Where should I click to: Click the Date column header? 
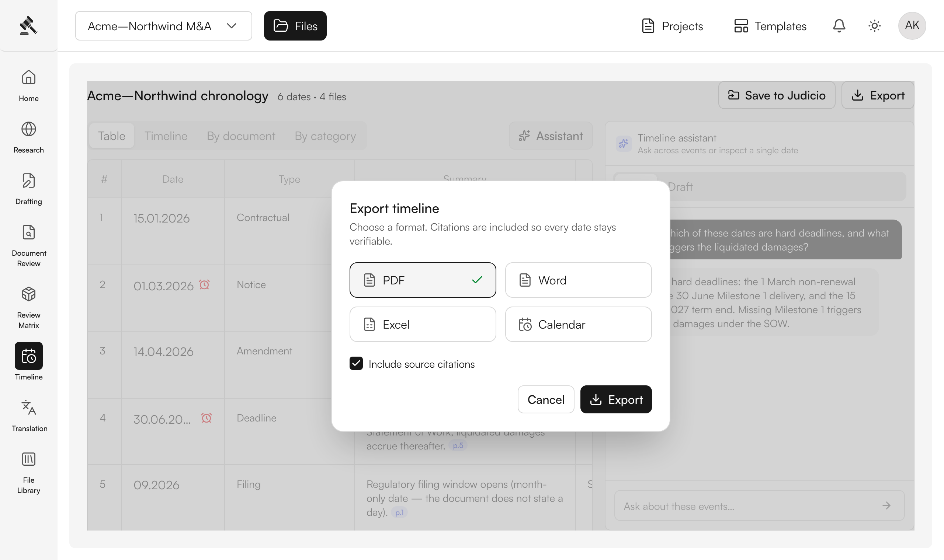click(173, 179)
